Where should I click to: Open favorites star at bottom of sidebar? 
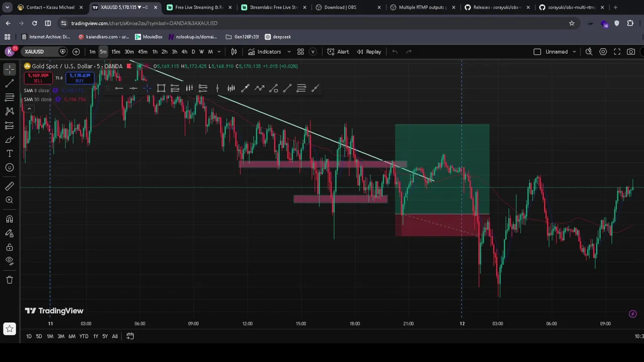[10, 329]
